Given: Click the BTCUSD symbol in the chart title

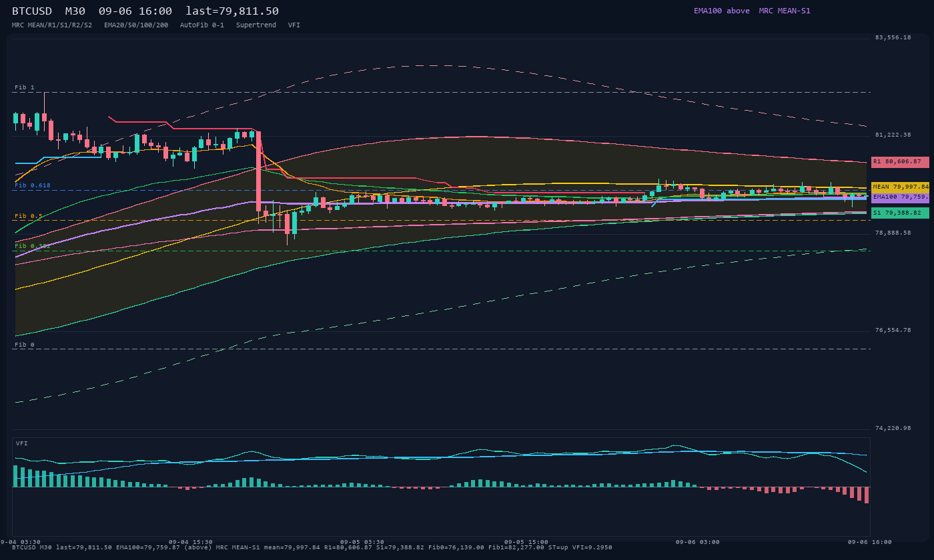Looking at the screenshot, I should [x=32, y=11].
